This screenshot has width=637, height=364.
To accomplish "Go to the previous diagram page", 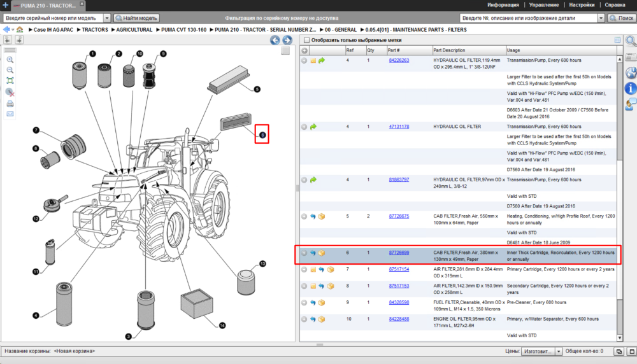I will pos(275,40).
